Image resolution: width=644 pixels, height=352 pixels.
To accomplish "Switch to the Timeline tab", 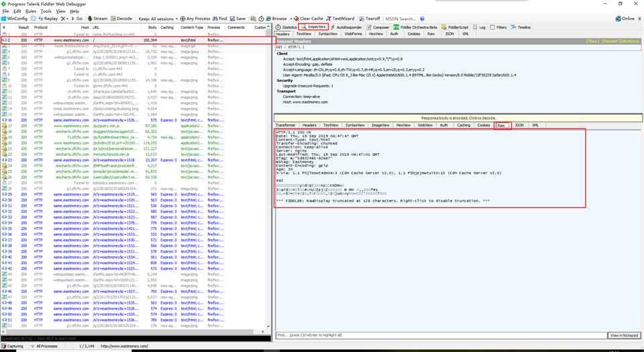I will click(521, 27).
